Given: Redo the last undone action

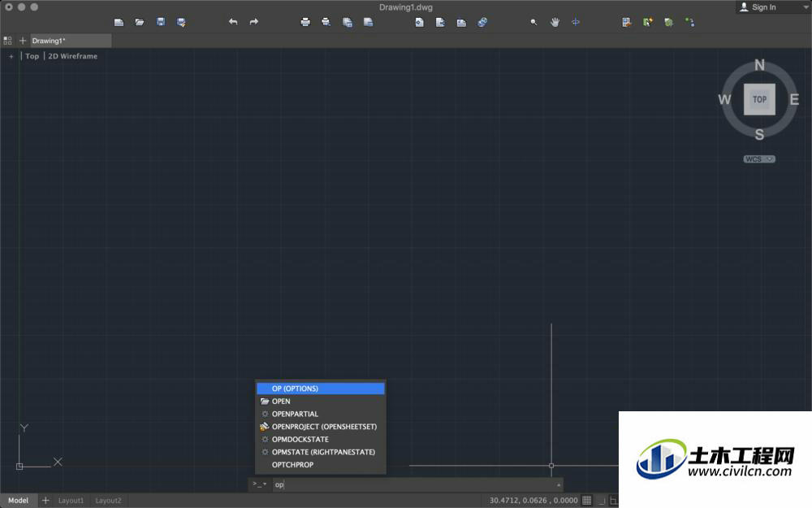Looking at the screenshot, I should [x=253, y=22].
